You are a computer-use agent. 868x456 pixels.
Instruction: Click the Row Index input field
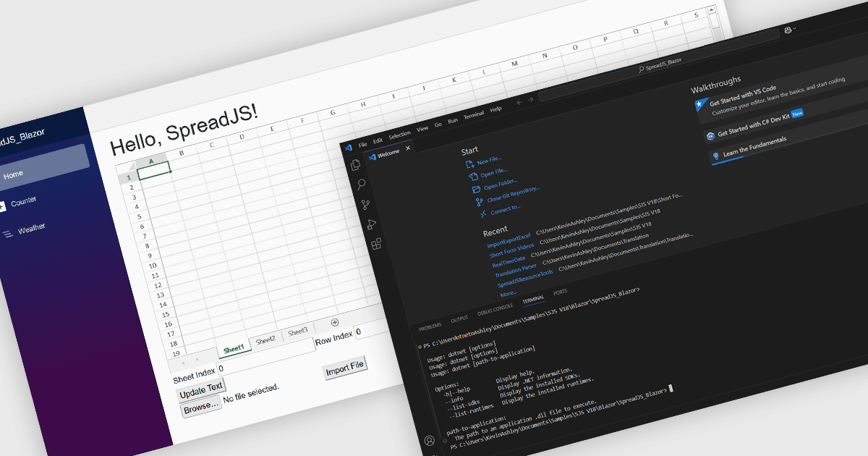371,330
